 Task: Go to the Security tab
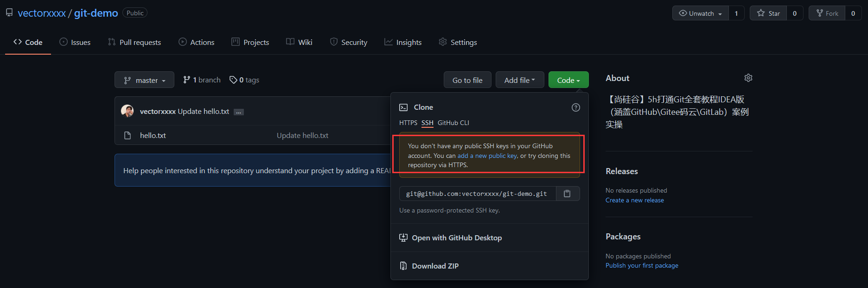click(x=349, y=42)
